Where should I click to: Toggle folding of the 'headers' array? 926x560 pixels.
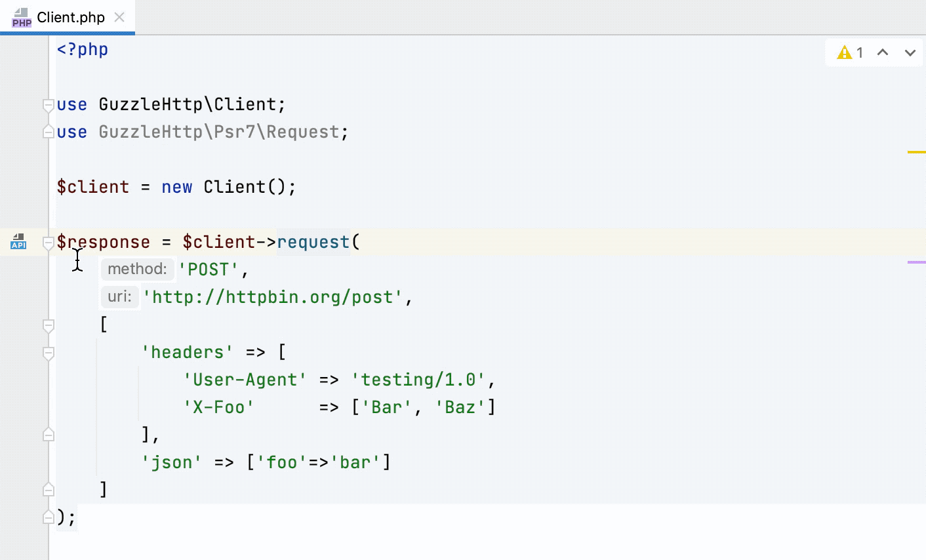[47, 353]
